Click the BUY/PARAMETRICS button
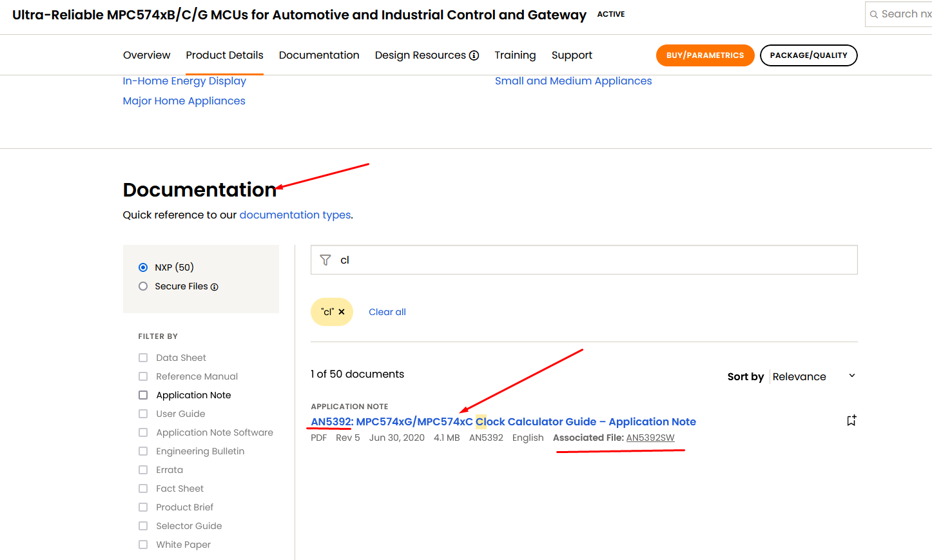This screenshot has width=932, height=560. 705,55
